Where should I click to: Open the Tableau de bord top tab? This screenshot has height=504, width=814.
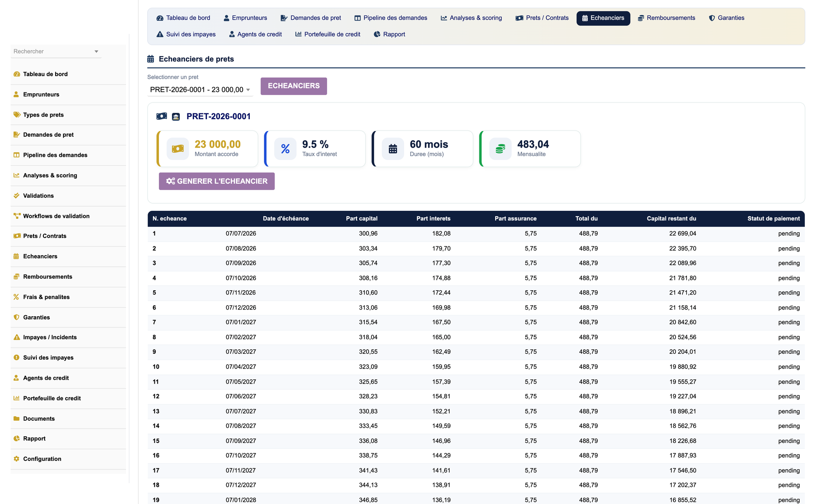pyautogui.click(x=183, y=18)
